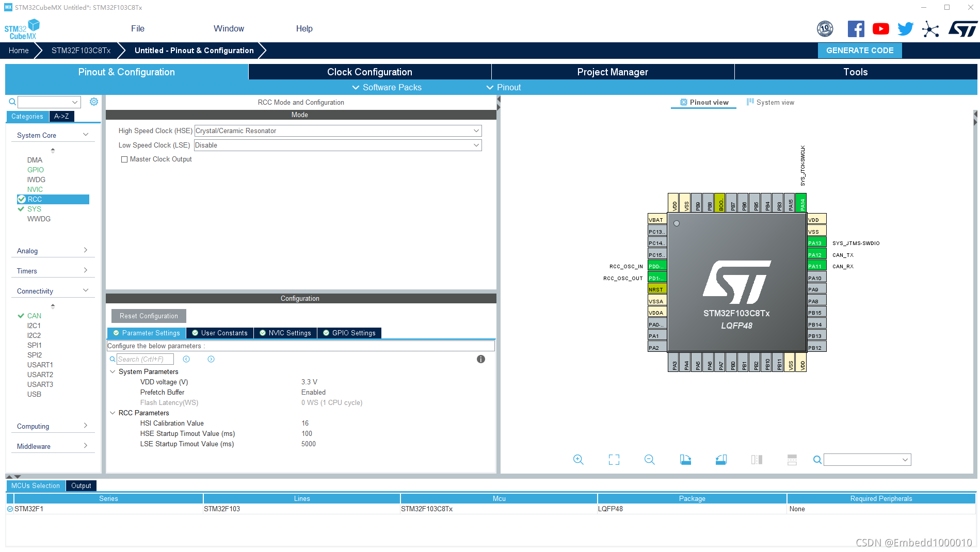Switch to the Project Manager tab
The height and width of the screenshot is (552, 980).
(x=613, y=72)
